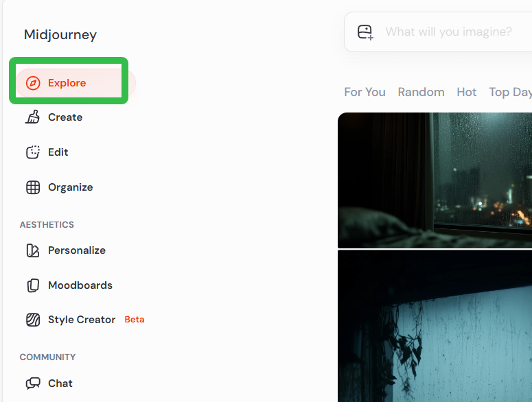Click the Midjourney logo text
532x402 pixels.
(x=60, y=35)
